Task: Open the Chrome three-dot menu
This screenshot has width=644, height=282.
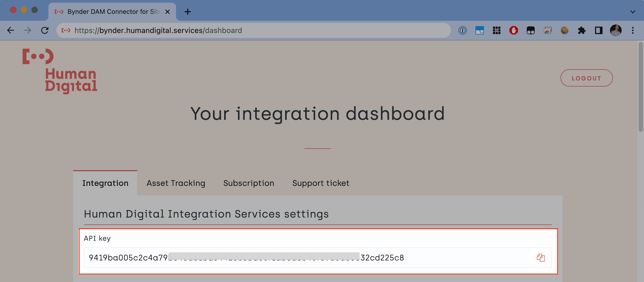Action: [633, 30]
